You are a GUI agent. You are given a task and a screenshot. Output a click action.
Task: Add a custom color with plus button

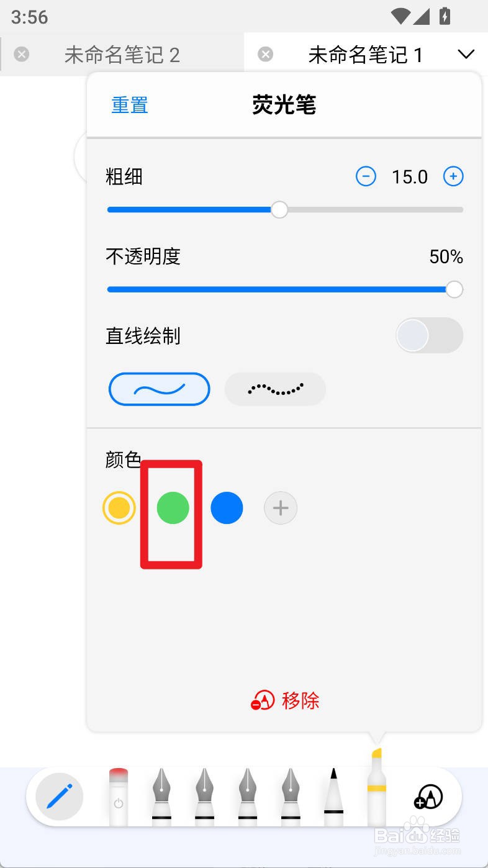pos(281,509)
